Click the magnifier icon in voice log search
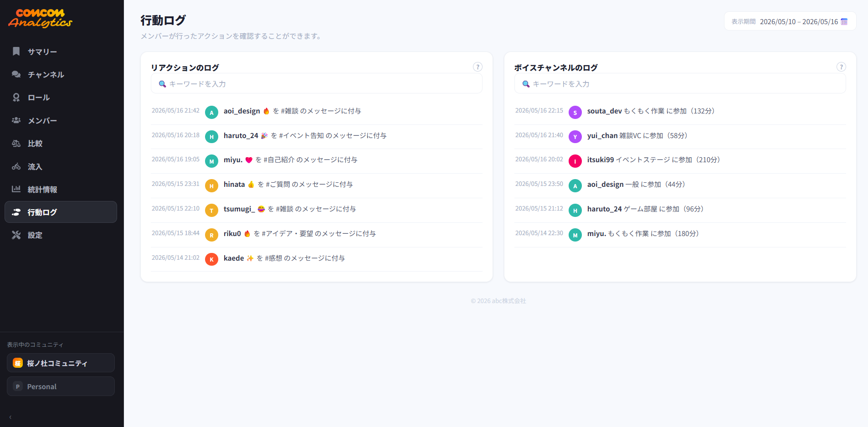The image size is (868, 427). pos(526,84)
